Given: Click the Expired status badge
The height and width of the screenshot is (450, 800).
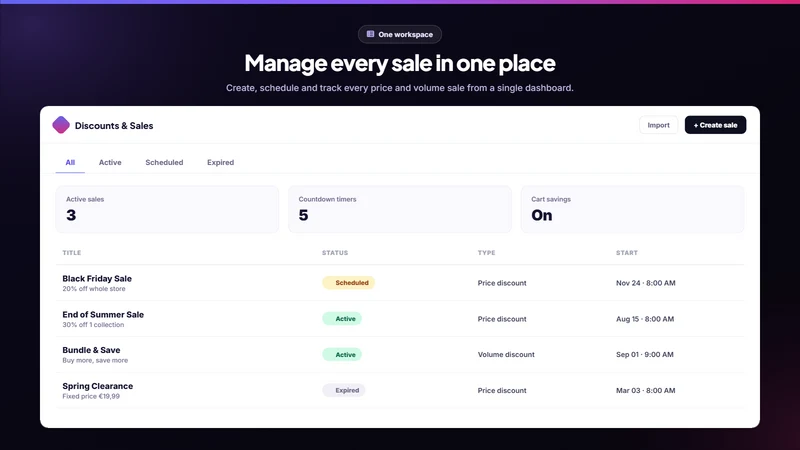Looking at the screenshot, I should [344, 390].
